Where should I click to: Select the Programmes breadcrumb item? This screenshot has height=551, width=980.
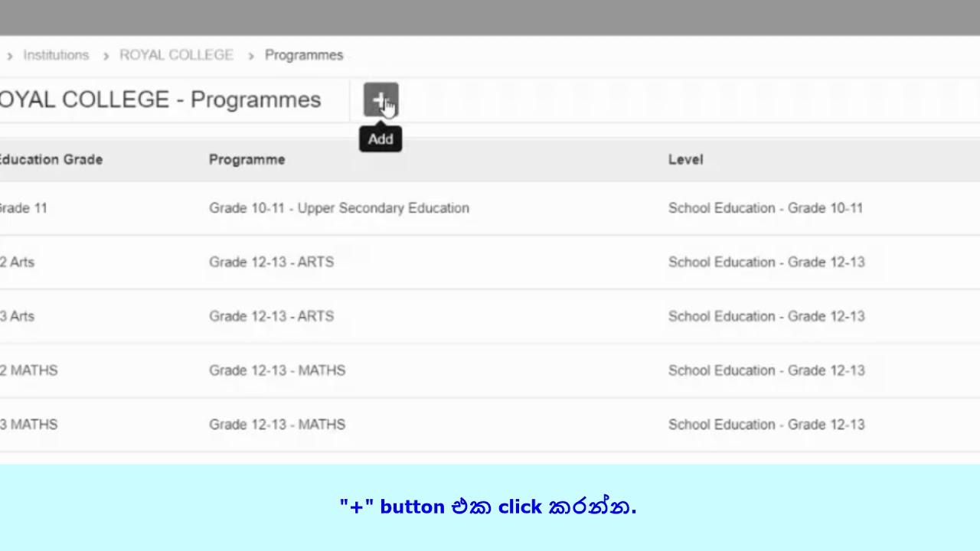304,55
